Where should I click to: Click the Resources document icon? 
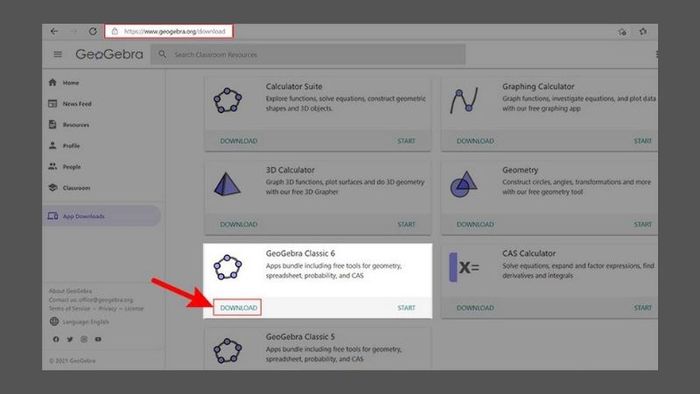click(x=53, y=124)
